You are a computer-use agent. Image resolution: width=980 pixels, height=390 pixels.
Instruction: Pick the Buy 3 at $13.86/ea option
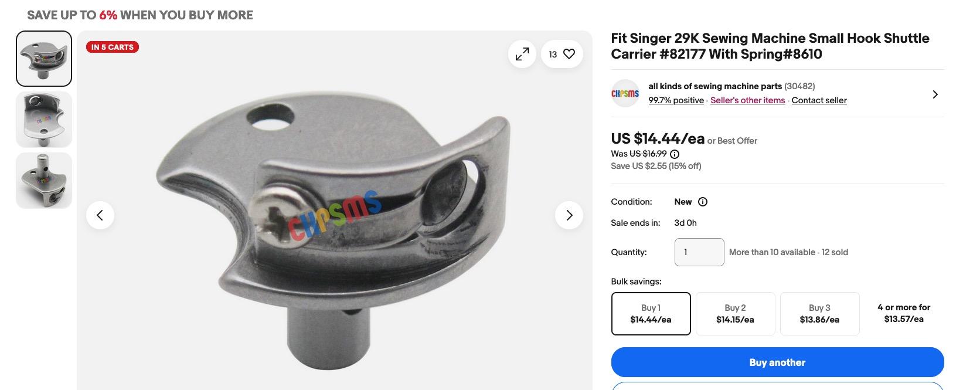tap(819, 314)
